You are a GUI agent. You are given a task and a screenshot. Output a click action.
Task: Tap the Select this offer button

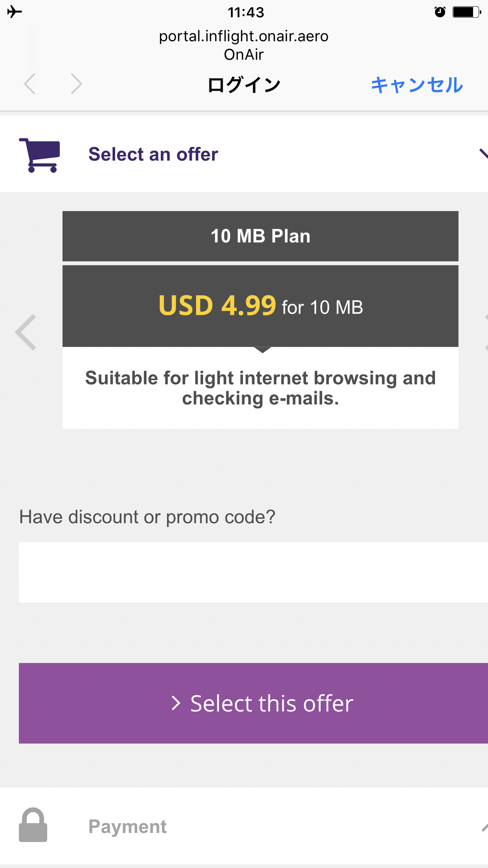[253, 703]
